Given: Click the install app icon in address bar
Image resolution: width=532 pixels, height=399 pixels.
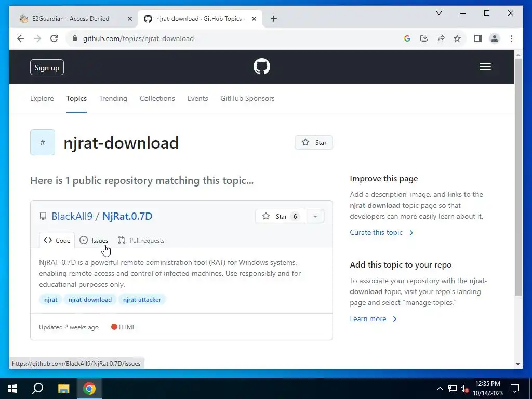Looking at the screenshot, I should point(424,38).
